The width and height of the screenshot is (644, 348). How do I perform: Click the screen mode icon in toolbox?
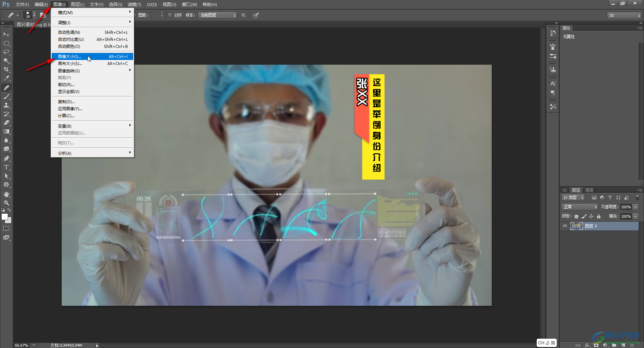(x=6, y=237)
